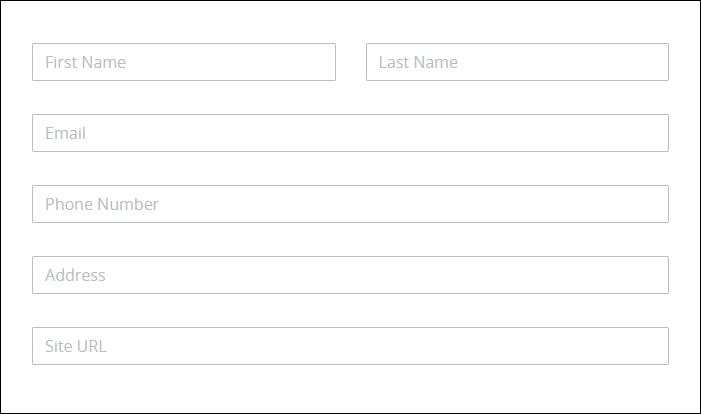701x414 pixels.
Task: Select the surname text field
Action: pos(517,62)
